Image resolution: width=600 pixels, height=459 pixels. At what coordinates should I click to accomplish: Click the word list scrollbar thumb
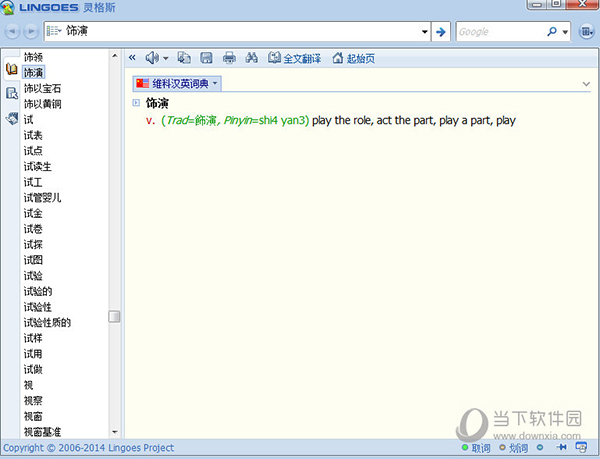click(114, 317)
